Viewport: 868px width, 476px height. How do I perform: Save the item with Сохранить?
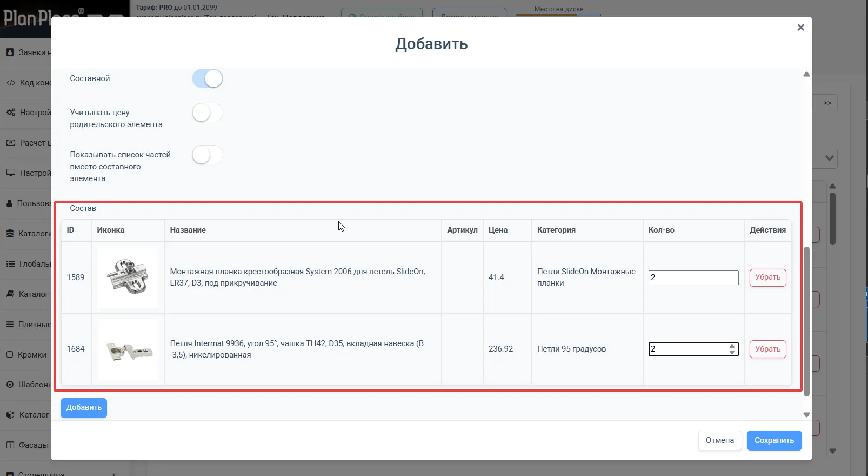point(774,440)
